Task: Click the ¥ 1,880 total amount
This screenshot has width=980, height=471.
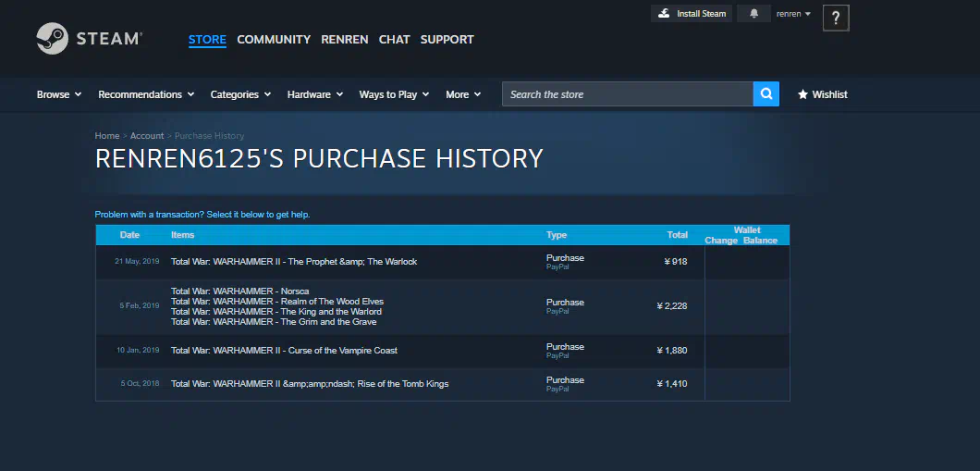Action: pos(672,351)
